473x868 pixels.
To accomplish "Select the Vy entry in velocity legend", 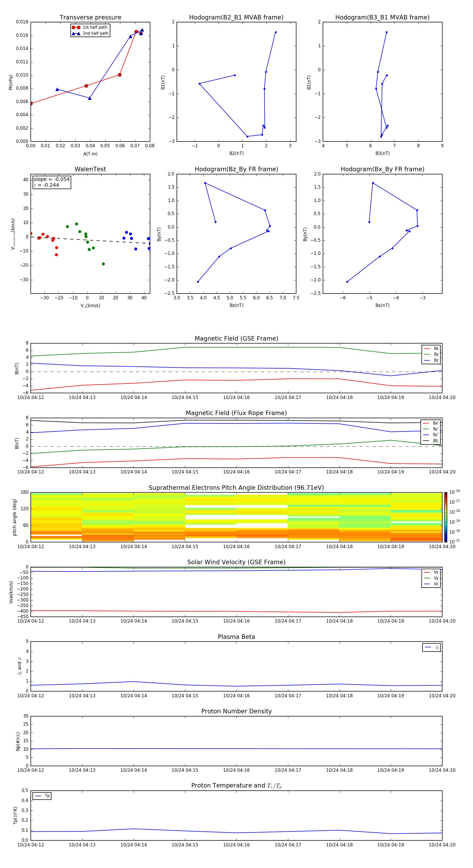I will pos(431,578).
